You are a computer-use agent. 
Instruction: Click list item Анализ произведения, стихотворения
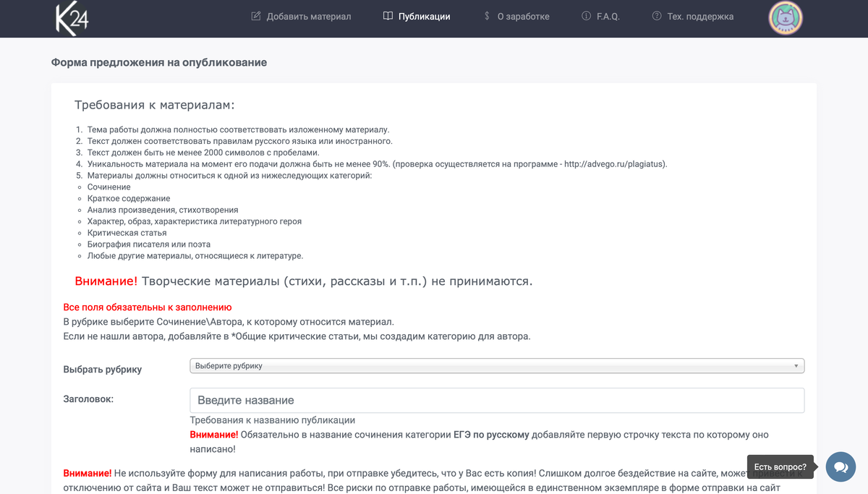click(x=163, y=210)
